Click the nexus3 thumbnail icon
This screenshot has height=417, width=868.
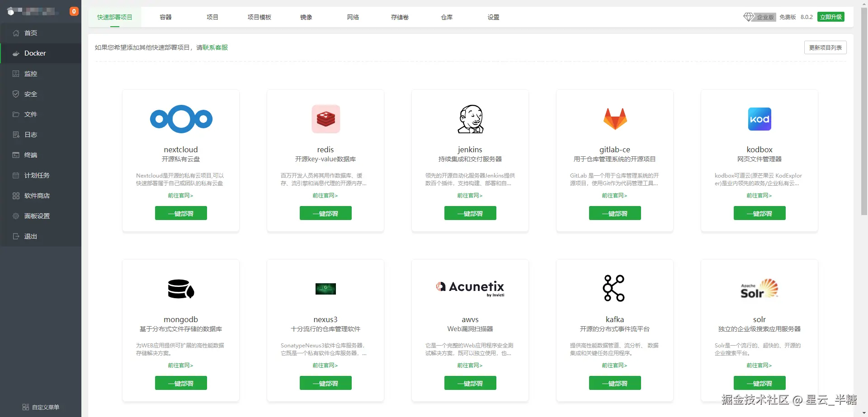(325, 289)
